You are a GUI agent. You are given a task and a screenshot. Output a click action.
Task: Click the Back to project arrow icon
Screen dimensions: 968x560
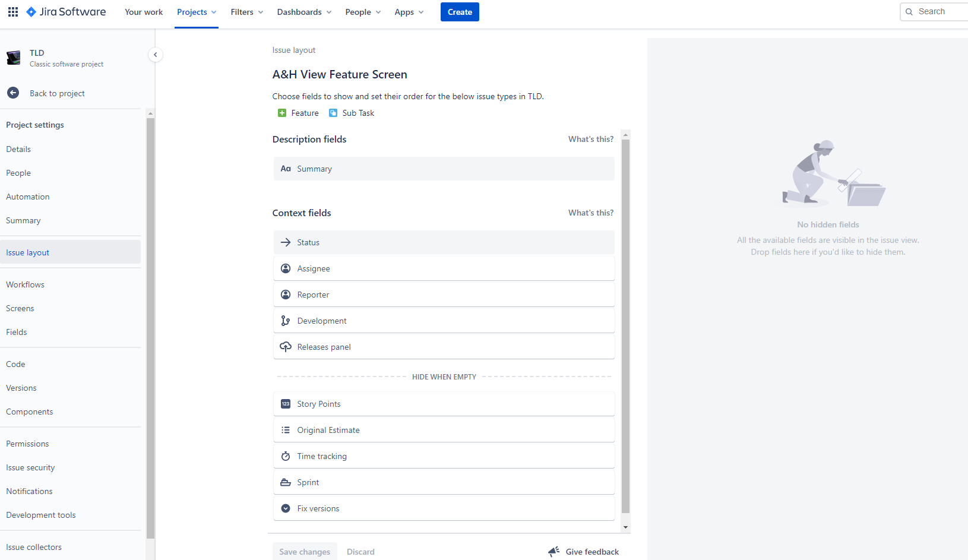click(13, 93)
